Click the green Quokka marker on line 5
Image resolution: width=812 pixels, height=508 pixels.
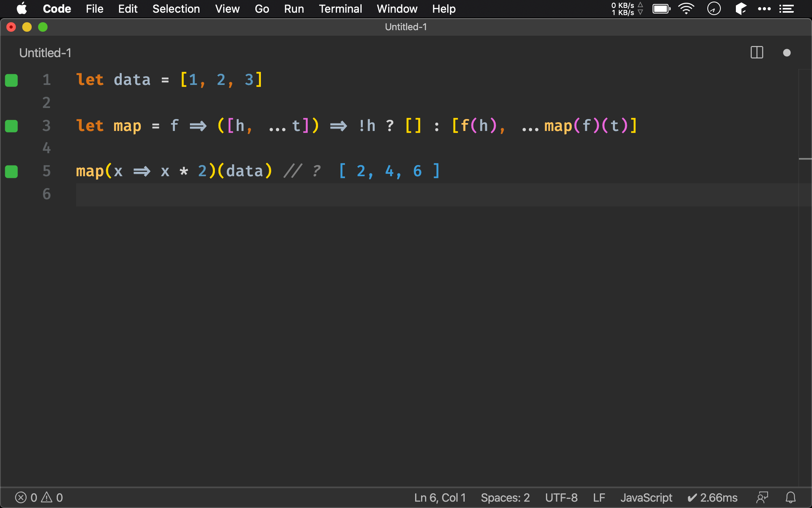pos(11,172)
